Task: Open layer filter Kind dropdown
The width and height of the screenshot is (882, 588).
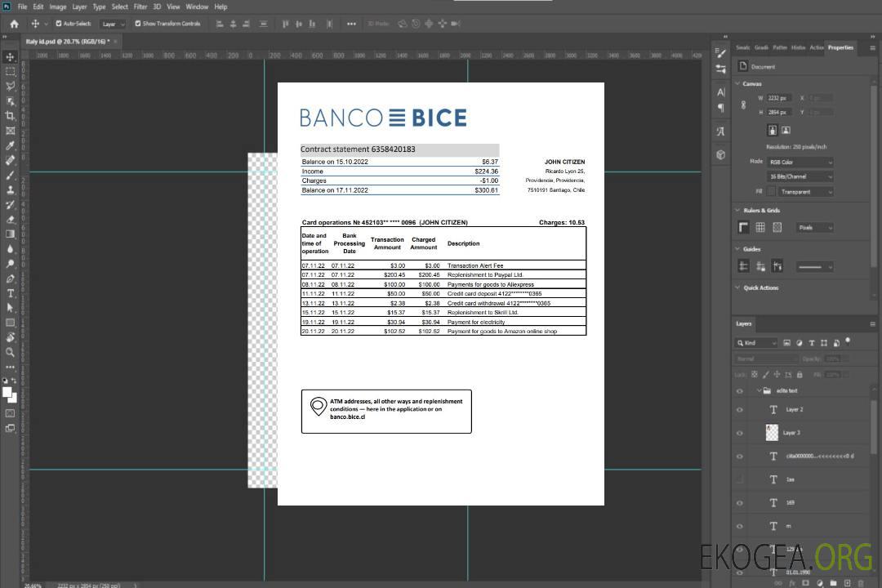Action: pos(756,343)
